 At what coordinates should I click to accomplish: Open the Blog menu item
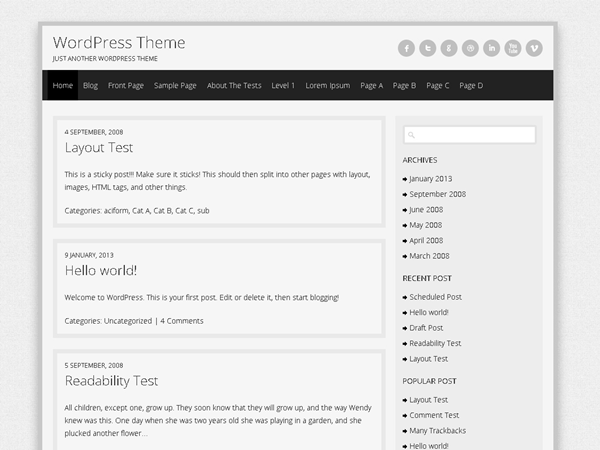[90, 85]
